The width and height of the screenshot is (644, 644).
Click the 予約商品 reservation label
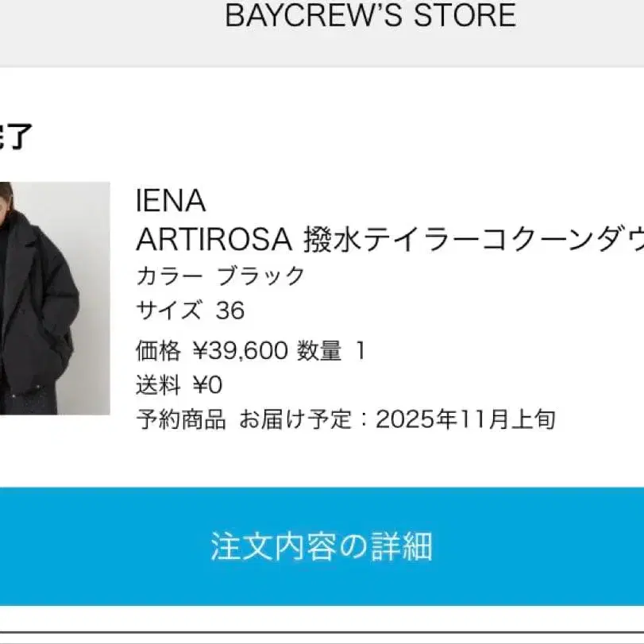(x=181, y=419)
